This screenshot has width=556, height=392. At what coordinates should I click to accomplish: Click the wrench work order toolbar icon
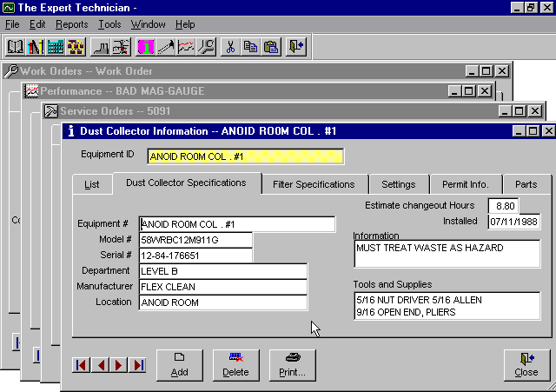[x=206, y=46]
